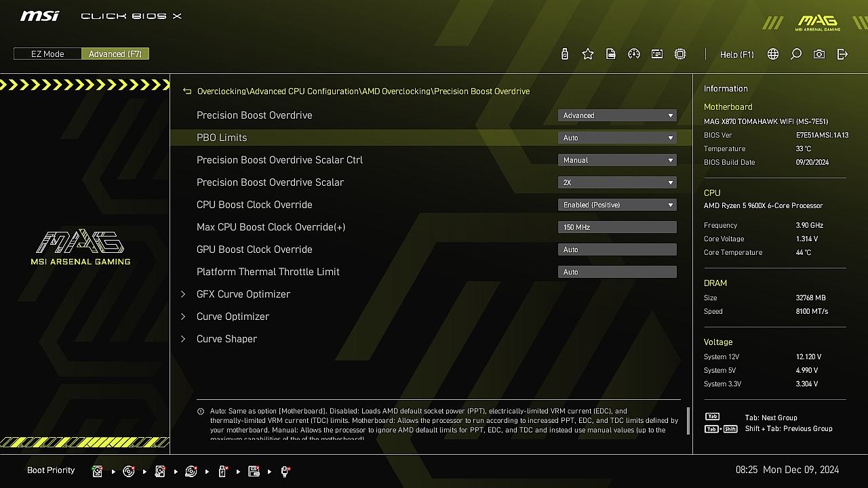Click CPU Core Voltage 1.314 V value

click(807, 239)
